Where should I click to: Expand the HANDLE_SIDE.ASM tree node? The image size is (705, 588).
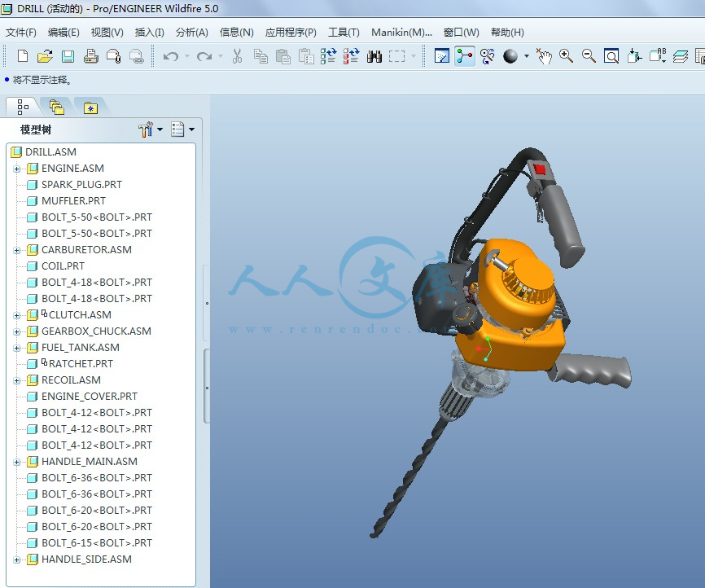click(x=16, y=559)
